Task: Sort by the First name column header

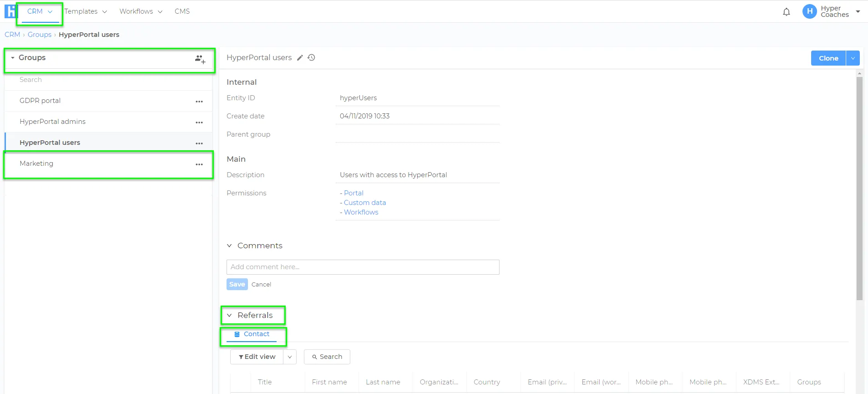Action: pos(329,382)
